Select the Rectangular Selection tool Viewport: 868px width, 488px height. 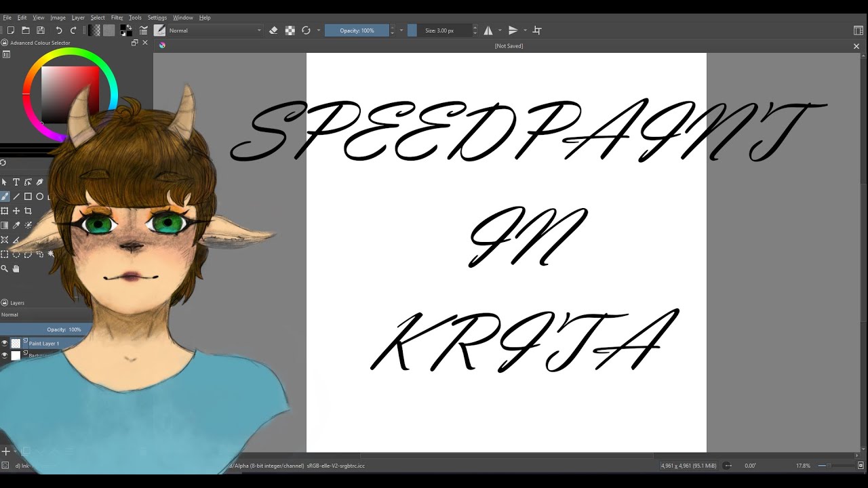pyautogui.click(x=5, y=254)
